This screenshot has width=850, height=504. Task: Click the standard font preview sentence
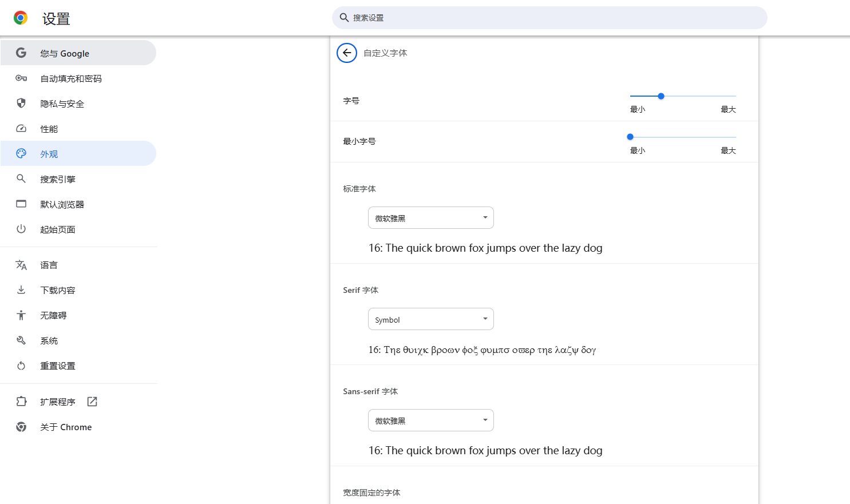[x=485, y=248]
